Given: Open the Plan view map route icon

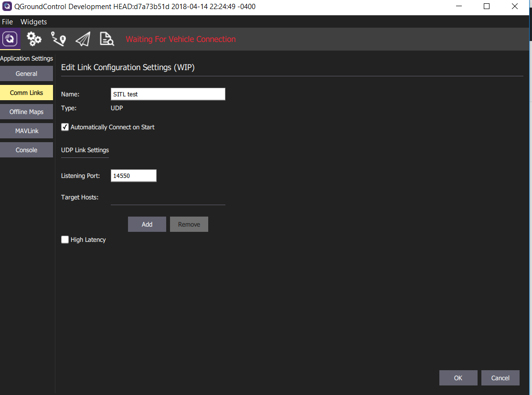Looking at the screenshot, I should click(x=58, y=39).
